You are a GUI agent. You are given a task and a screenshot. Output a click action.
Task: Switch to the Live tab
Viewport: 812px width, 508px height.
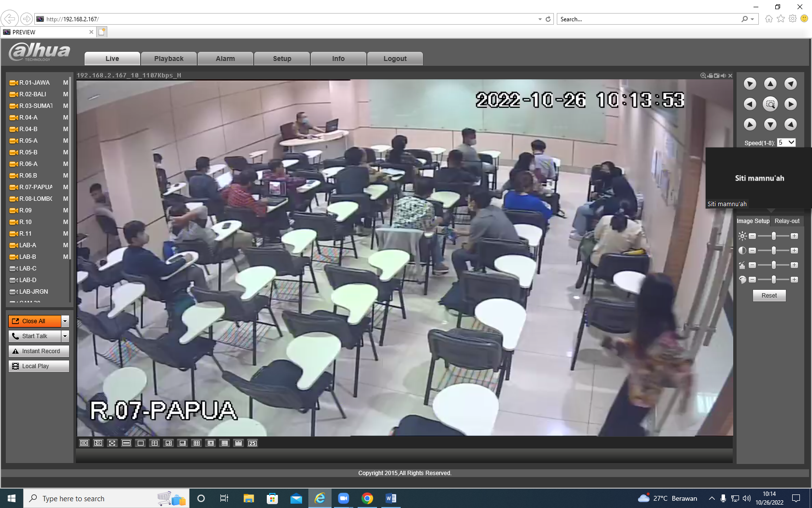pyautogui.click(x=112, y=59)
